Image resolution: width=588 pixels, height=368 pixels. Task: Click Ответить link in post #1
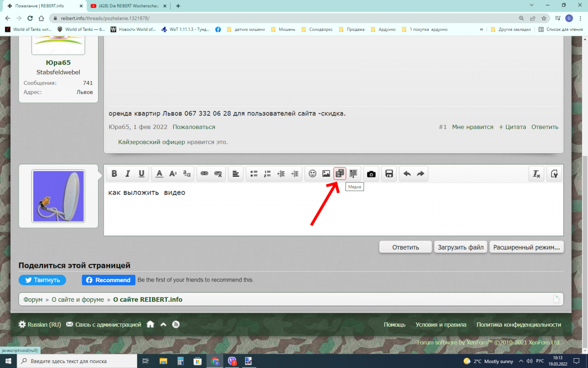(x=545, y=127)
